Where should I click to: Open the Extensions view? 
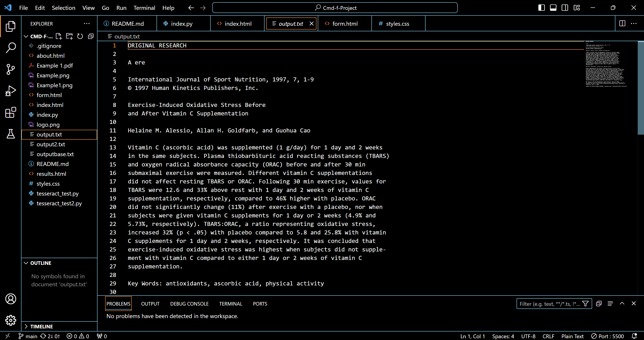coord(11,113)
